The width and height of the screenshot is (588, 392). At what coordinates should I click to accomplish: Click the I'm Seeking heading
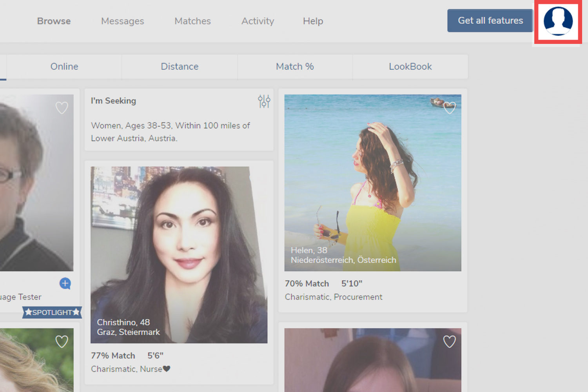113,101
